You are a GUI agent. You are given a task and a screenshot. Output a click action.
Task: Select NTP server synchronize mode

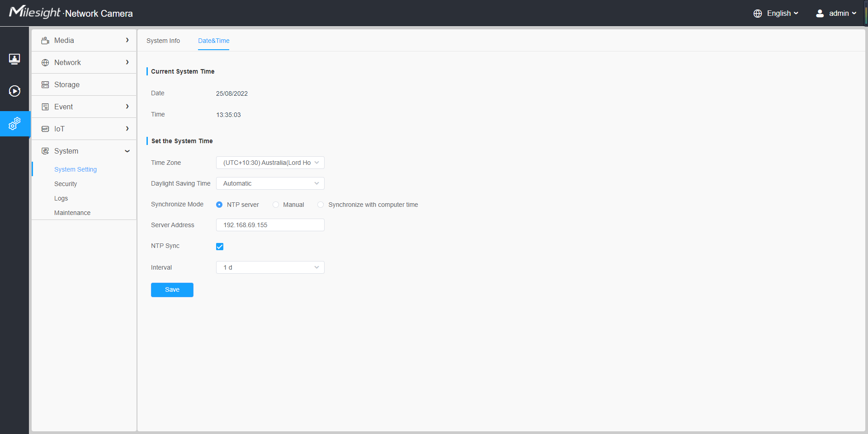pyautogui.click(x=219, y=205)
